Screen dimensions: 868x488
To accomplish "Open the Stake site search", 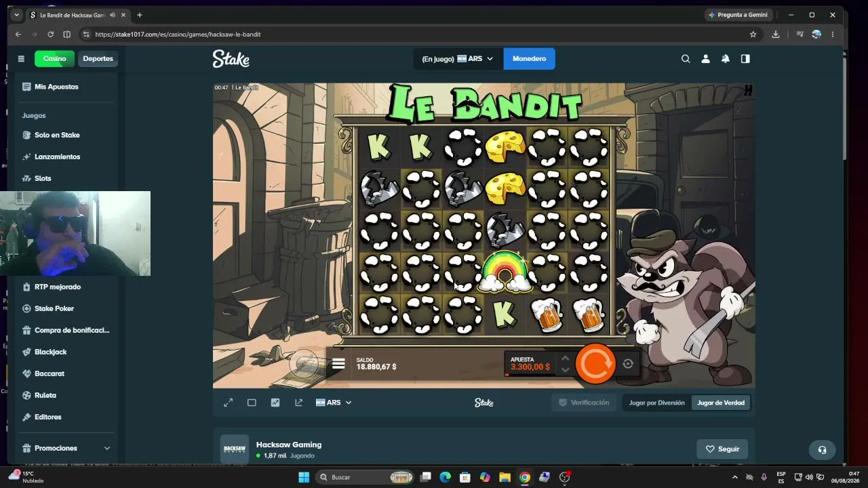I will point(686,59).
